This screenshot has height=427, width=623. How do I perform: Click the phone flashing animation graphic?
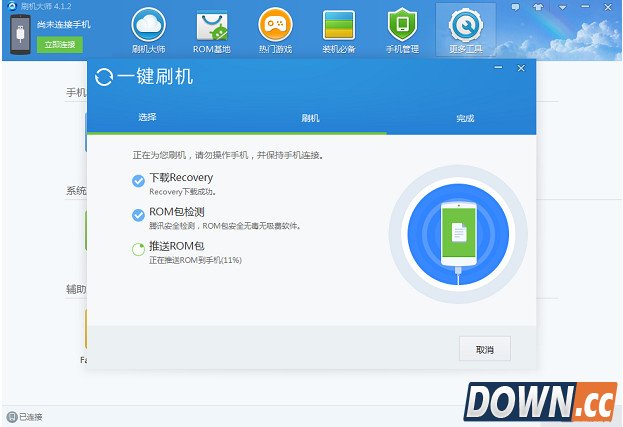click(x=458, y=232)
